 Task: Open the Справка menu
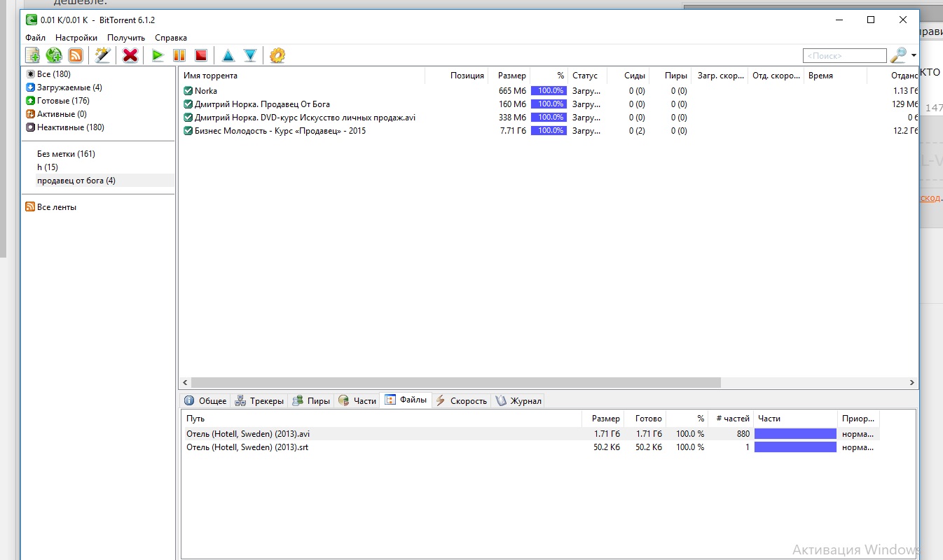click(171, 38)
